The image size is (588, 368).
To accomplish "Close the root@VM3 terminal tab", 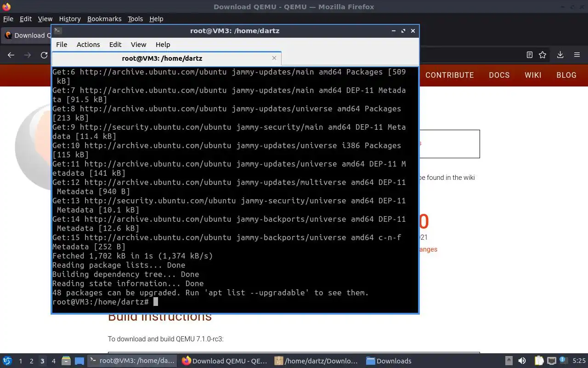I will tap(274, 58).
